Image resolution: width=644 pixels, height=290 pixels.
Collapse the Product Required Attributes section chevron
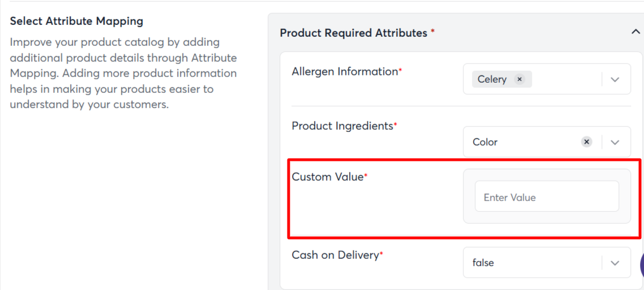pos(636,32)
